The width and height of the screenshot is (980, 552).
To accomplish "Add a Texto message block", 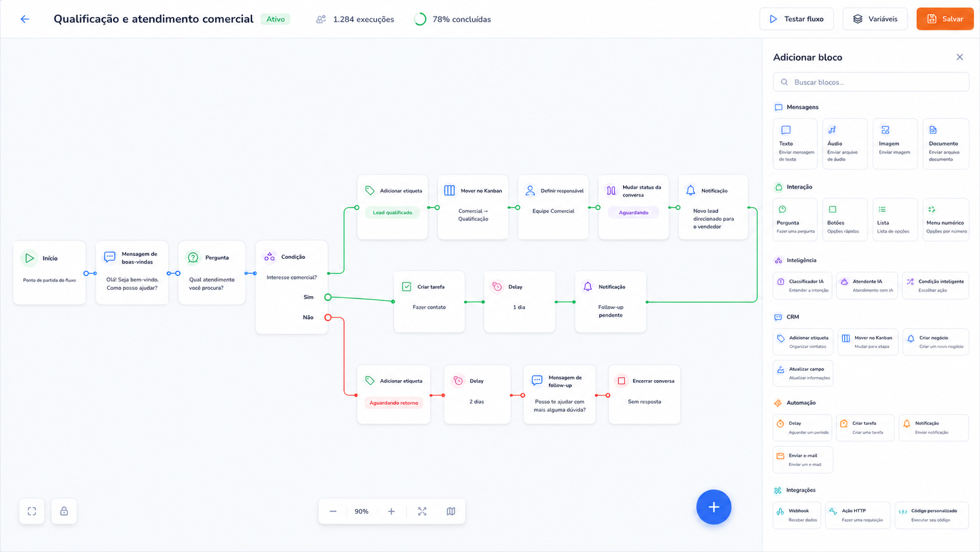I will [795, 144].
